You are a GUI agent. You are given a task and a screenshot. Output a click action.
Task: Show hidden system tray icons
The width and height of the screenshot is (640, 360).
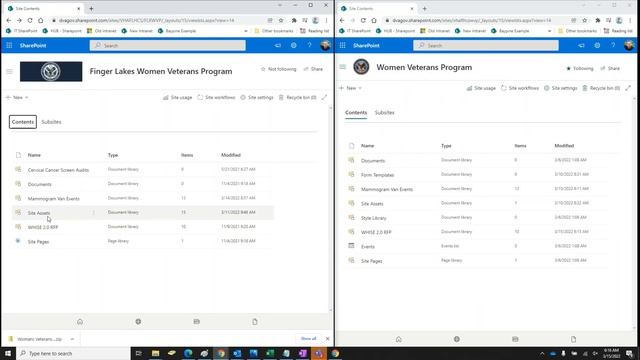[x=542, y=353]
